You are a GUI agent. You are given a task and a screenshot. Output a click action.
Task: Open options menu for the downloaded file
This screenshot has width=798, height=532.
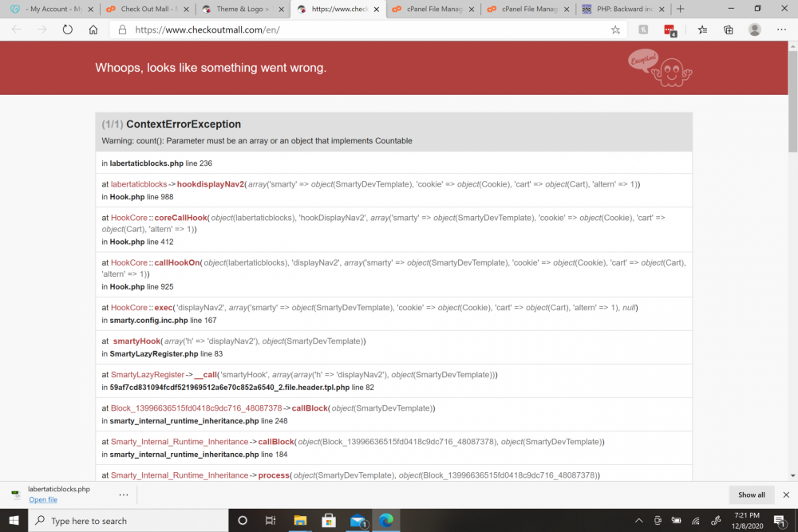[124, 494]
